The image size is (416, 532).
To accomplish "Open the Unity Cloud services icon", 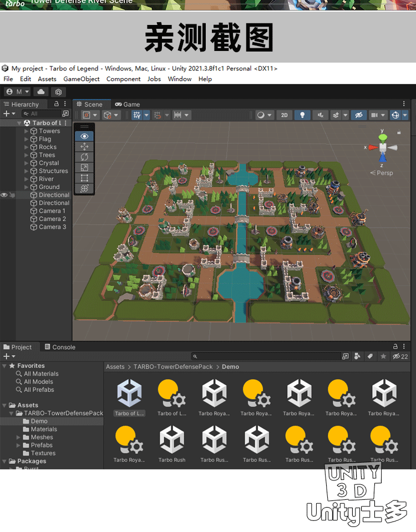I will (x=42, y=91).
